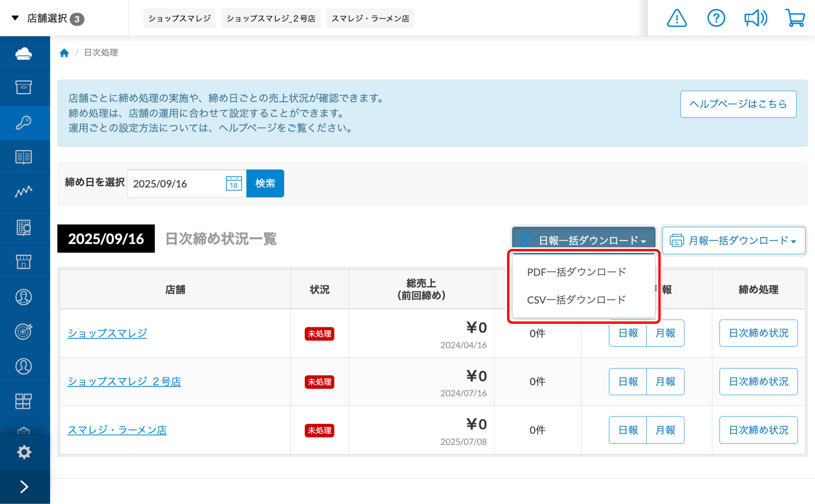Open the calendar date picker icon
Screen dimensions: 815x504
234,183
